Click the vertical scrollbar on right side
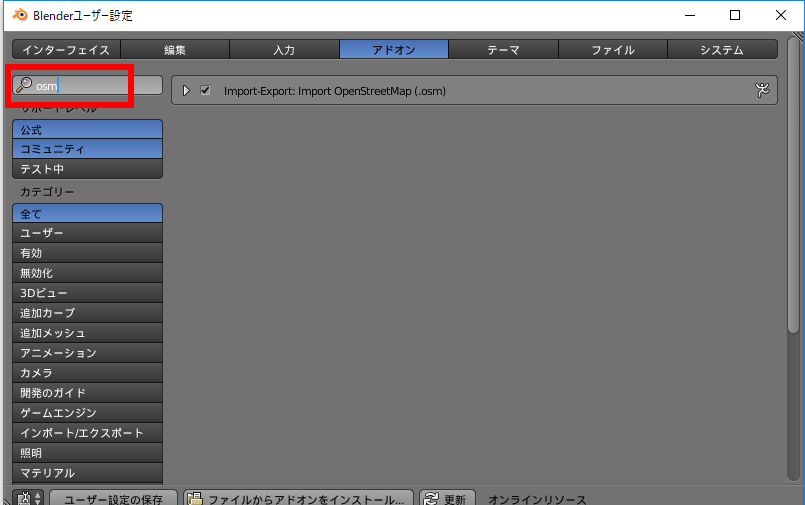 (794, 185)
